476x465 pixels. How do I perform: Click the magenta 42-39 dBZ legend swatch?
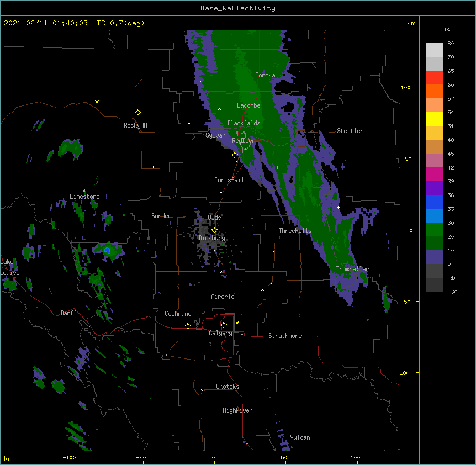(x=434, y=174)
